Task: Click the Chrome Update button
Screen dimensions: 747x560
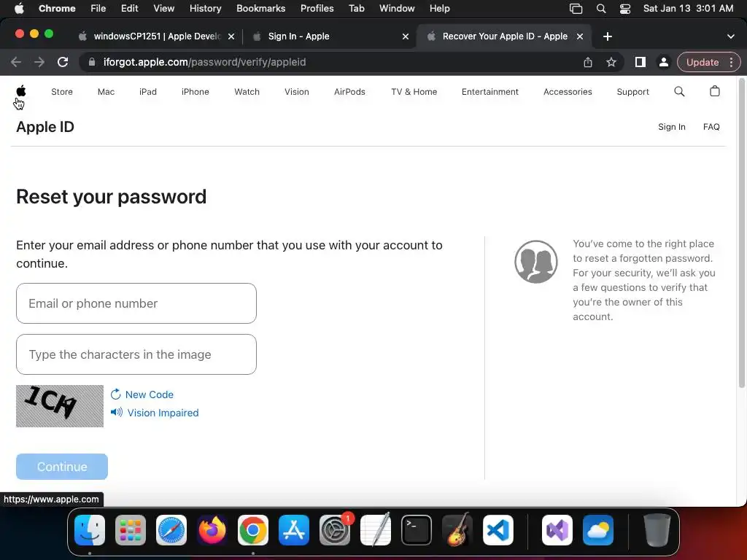Action: (703, 62)
